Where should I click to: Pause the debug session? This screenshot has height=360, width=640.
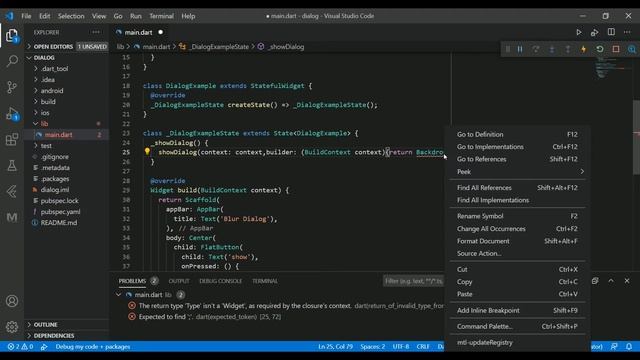click(x=520, y=49)
